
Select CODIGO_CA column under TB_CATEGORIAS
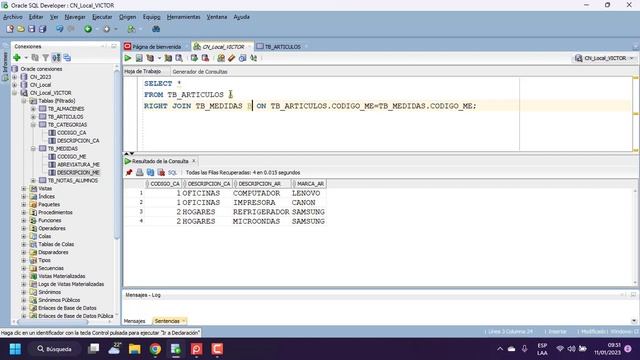[71, 133]
